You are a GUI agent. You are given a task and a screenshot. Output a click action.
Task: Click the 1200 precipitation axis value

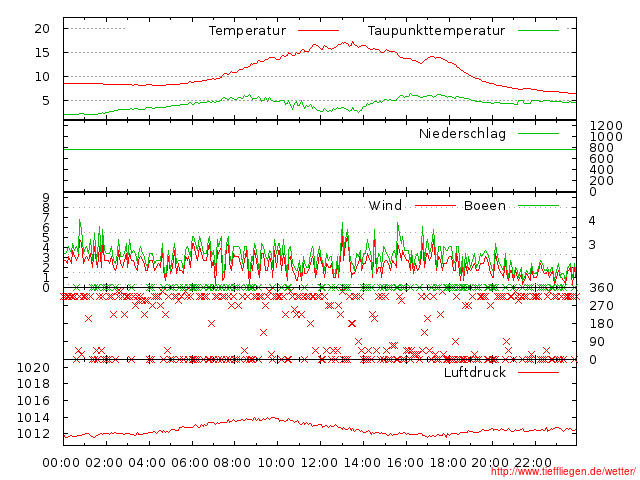(606, 125)
